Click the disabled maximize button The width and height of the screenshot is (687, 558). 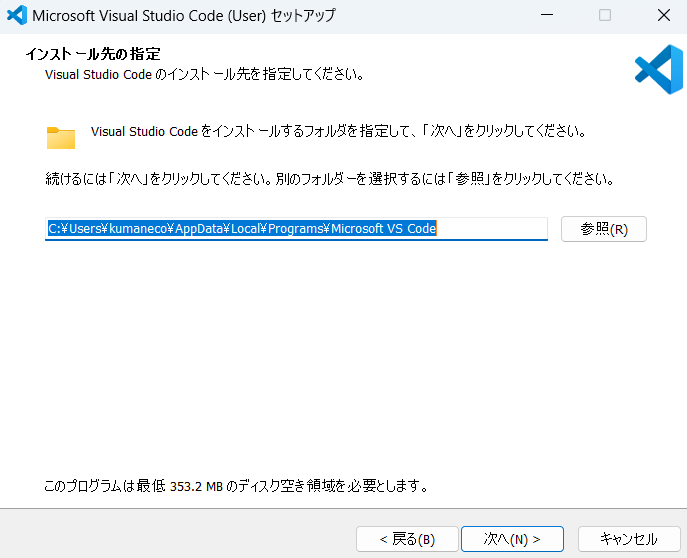point(605,15)
